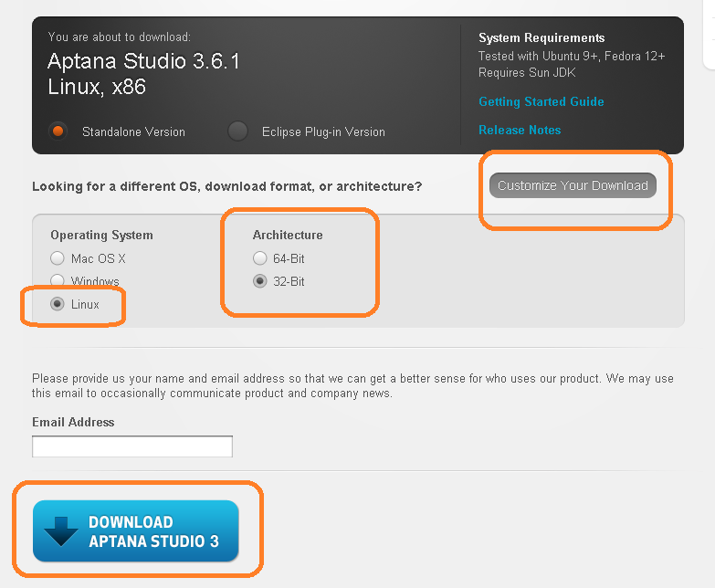Click the Download Aptana Studio 3 button text
The image size is (715, 588).
(x=153, y=531)
